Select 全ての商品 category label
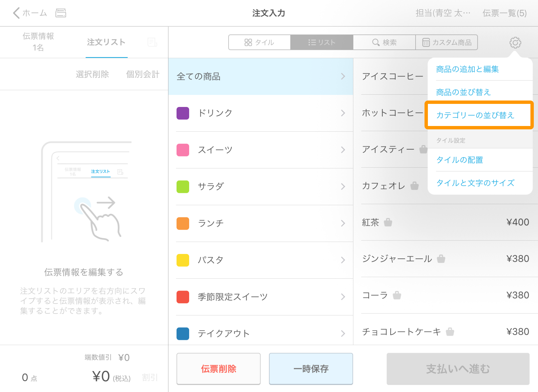Image resolution: width=538 pixels, height=392 pixels. click(198, 76)
